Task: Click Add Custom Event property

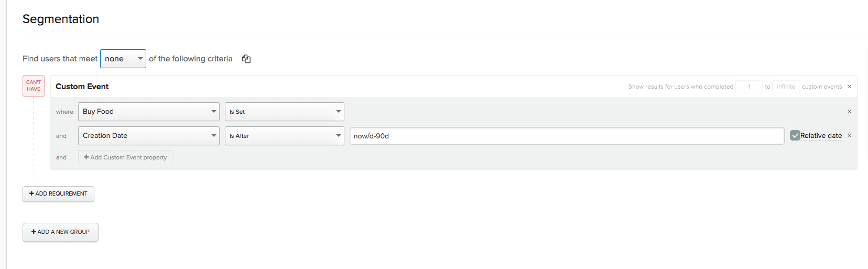Action: 125,157
